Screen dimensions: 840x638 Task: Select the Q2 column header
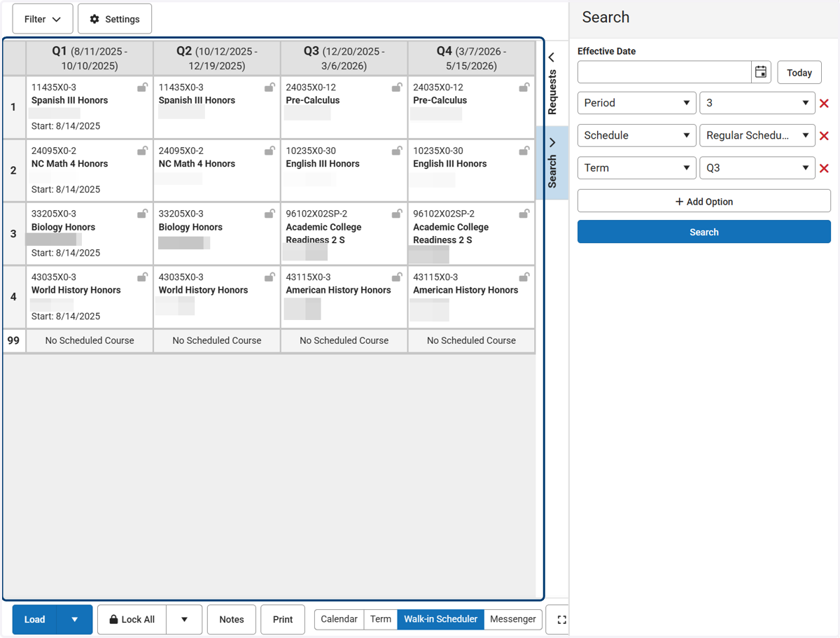click(217, 58)
